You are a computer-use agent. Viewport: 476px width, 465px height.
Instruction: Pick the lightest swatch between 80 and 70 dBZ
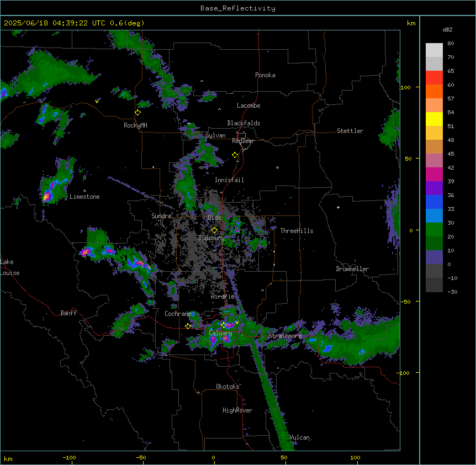[434, 50]
